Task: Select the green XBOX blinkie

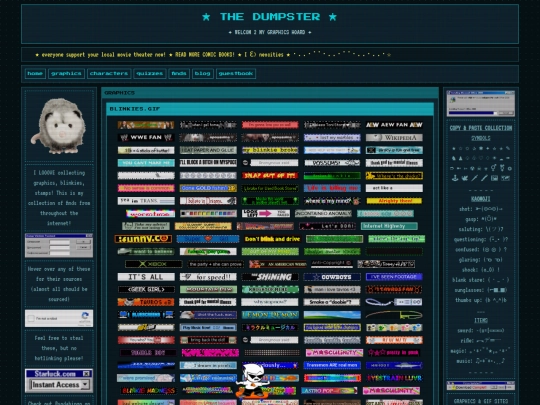Action: click(x=153, y=264)
